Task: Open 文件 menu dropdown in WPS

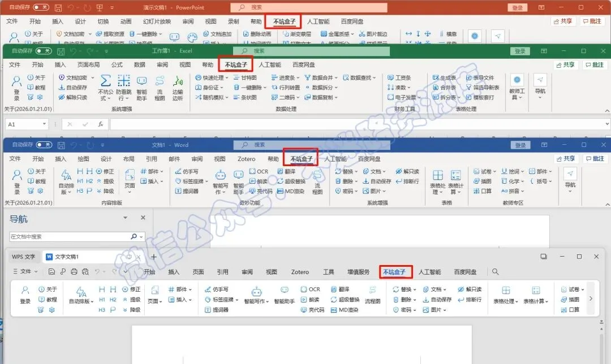Action: tap(25, 271)
